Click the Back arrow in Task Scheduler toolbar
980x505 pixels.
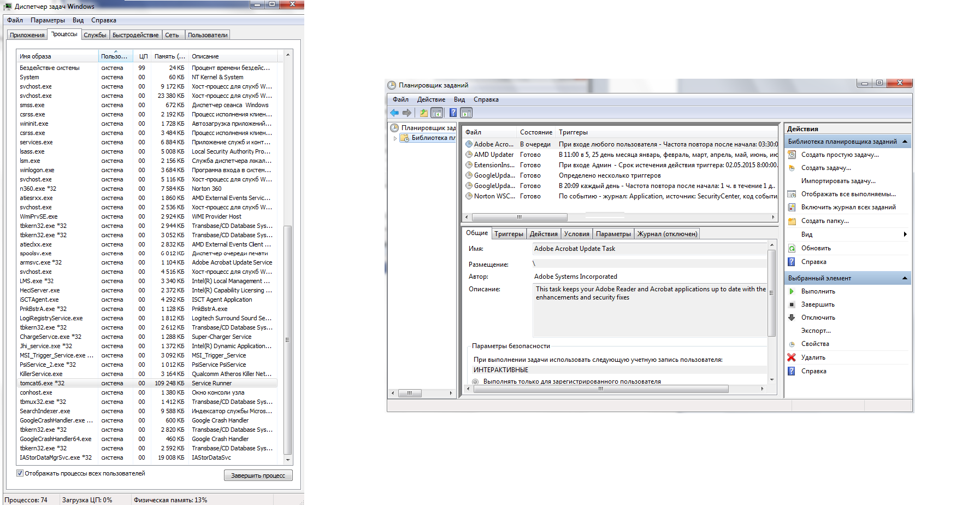[394, 113]
